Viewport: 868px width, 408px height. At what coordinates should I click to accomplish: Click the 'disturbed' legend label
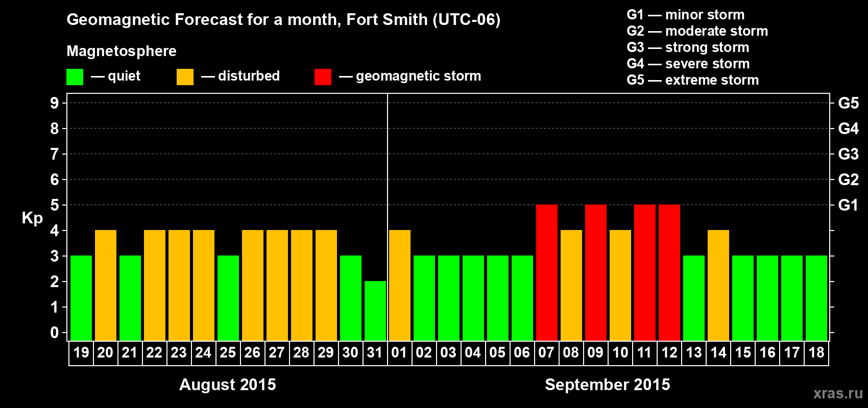pyautogui.click(x=249, y=76)
